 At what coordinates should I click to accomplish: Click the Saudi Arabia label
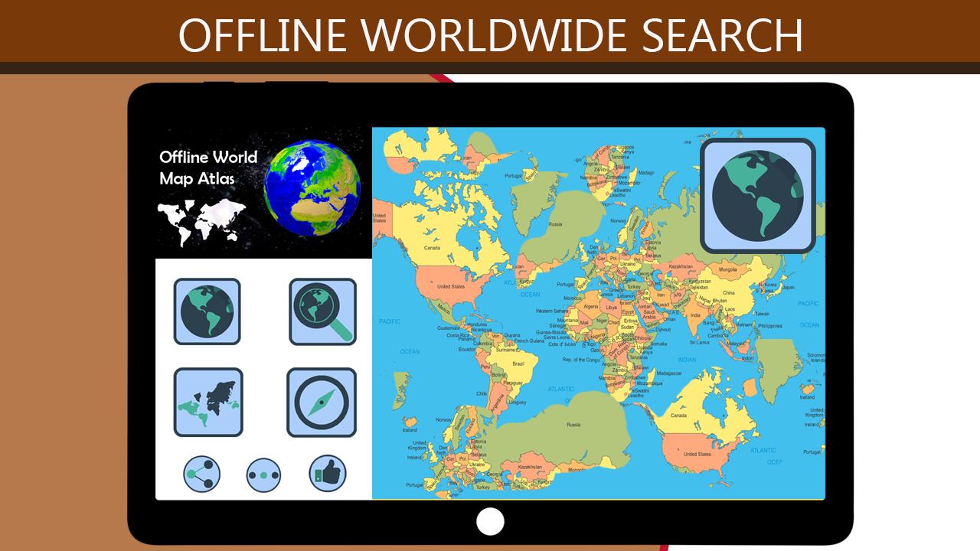click(x=648, y=314)
